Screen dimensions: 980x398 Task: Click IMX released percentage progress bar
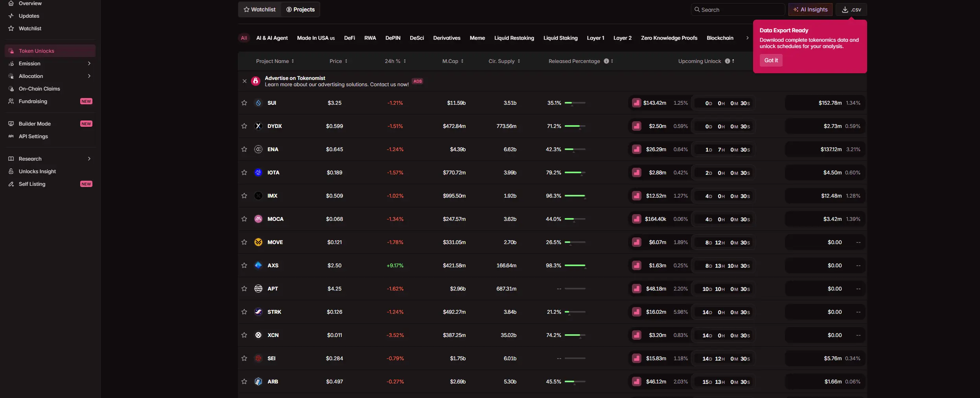(x=575, y=196)
